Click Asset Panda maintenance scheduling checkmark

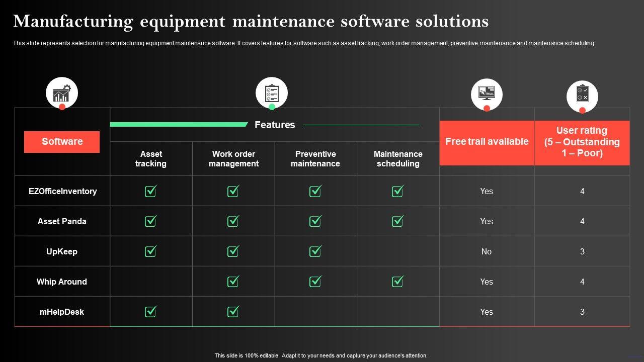[x=398, y=221]
